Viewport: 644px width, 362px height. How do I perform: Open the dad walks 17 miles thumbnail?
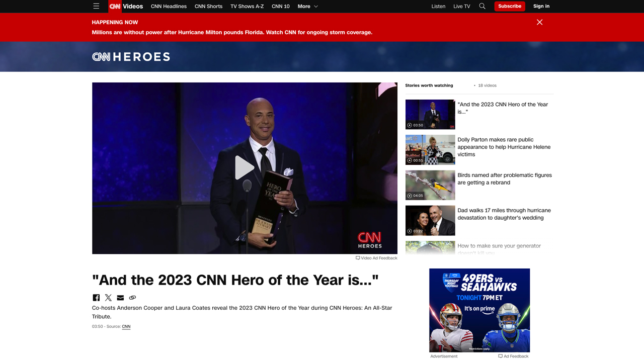[430, 220]
